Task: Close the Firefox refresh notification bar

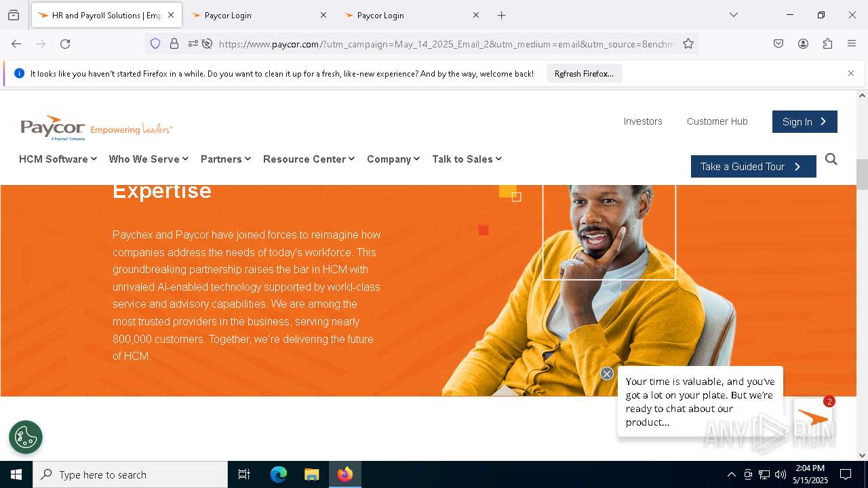Action: [851, 73]
